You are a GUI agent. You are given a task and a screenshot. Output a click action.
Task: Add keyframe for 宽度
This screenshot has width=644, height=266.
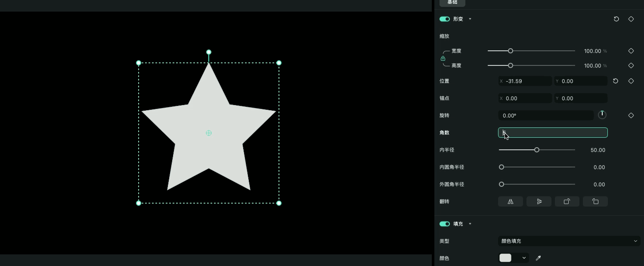(631, 51)
